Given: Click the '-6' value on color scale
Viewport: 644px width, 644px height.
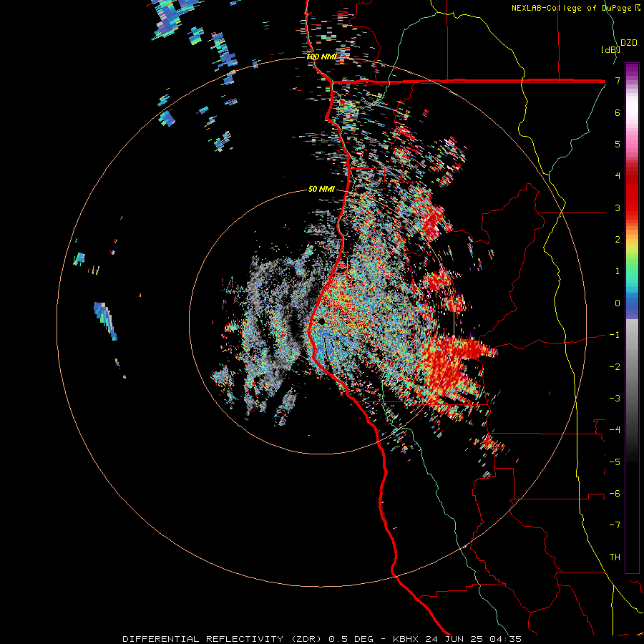Looking at the screenshot, I should (x=615, y=494).
